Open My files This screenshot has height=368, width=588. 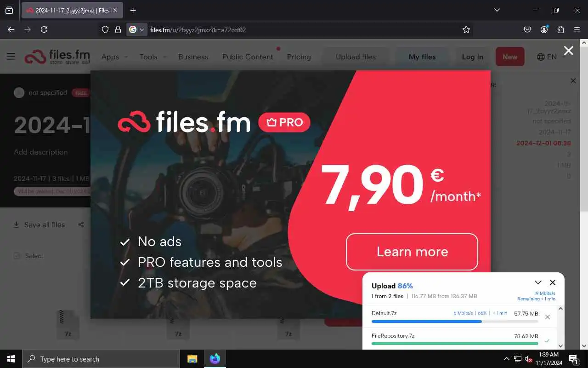pyautogui.click(x=422, y=57)
